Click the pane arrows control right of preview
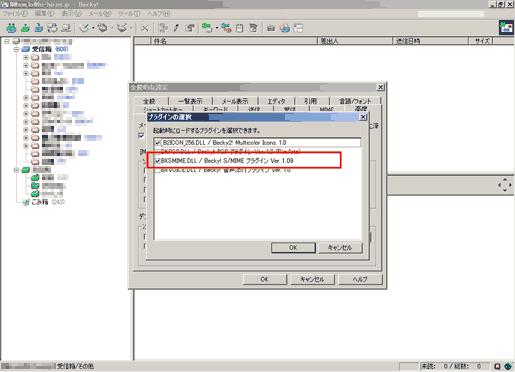 [x=505, y=184]
